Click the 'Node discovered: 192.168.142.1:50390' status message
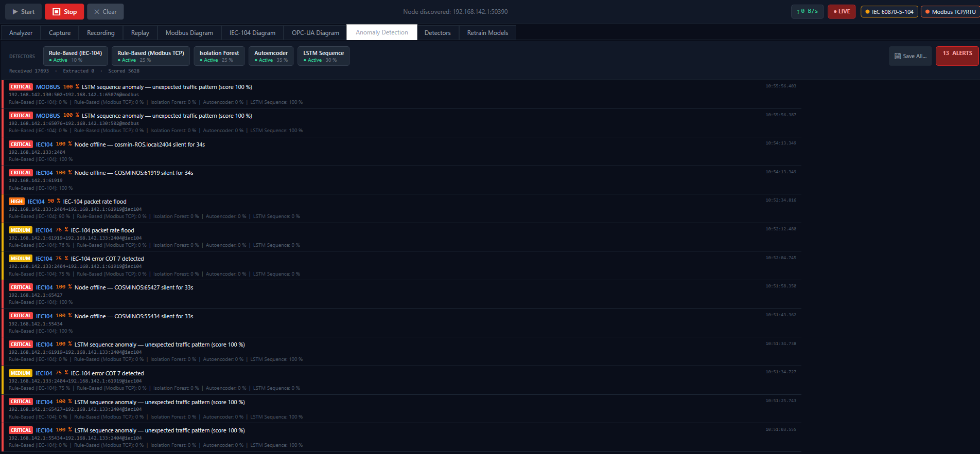Image resolution: width=980 pixels, height=454 pixels. 456,11
